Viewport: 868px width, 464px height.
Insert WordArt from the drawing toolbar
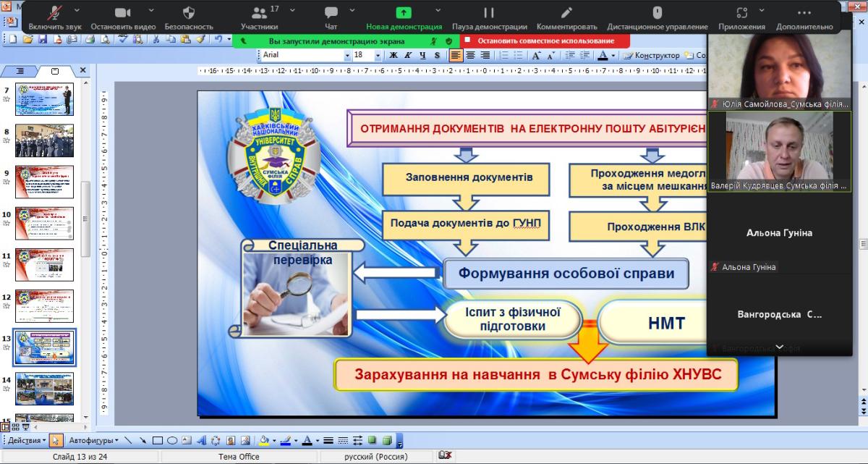coord(201,440)
